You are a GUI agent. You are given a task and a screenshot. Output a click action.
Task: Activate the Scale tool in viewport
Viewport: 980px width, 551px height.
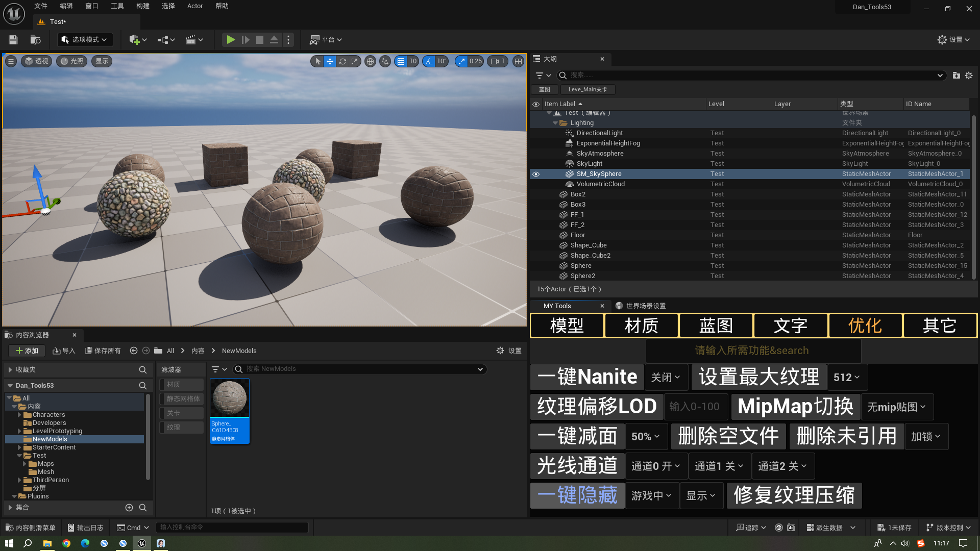355,61
